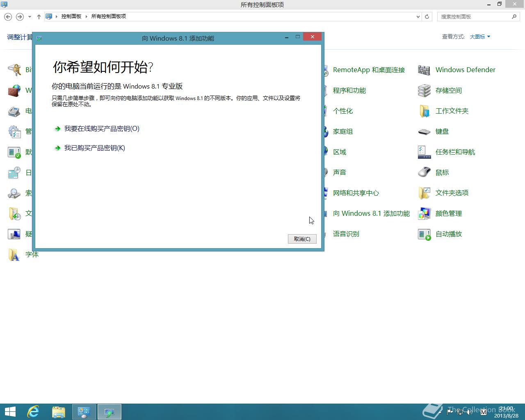Viewport: 525px width, 420px height.
Task: Switch to Add features taskbar button
Action: [110, 412]
